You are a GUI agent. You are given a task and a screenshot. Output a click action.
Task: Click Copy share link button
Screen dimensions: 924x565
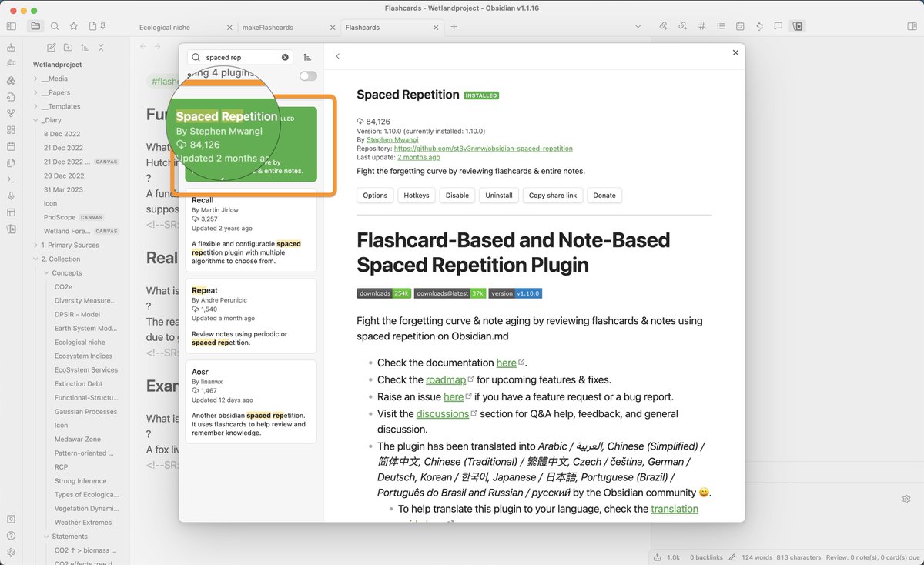coord(553,195)
